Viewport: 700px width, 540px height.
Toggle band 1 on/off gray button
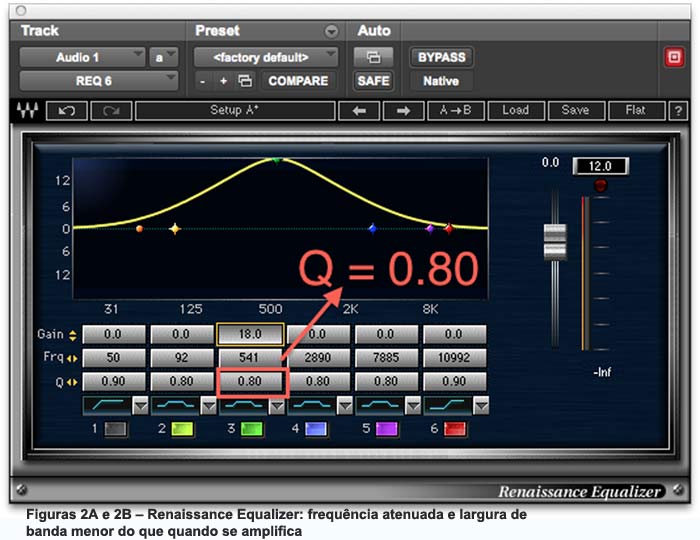pyautogui.click(x=115, y=429)
